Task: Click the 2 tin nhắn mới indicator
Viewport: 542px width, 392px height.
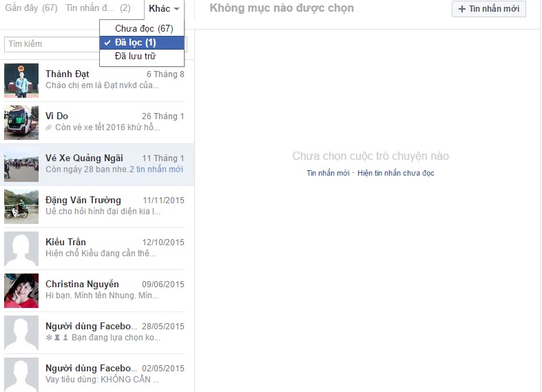Action: (156, 169)
